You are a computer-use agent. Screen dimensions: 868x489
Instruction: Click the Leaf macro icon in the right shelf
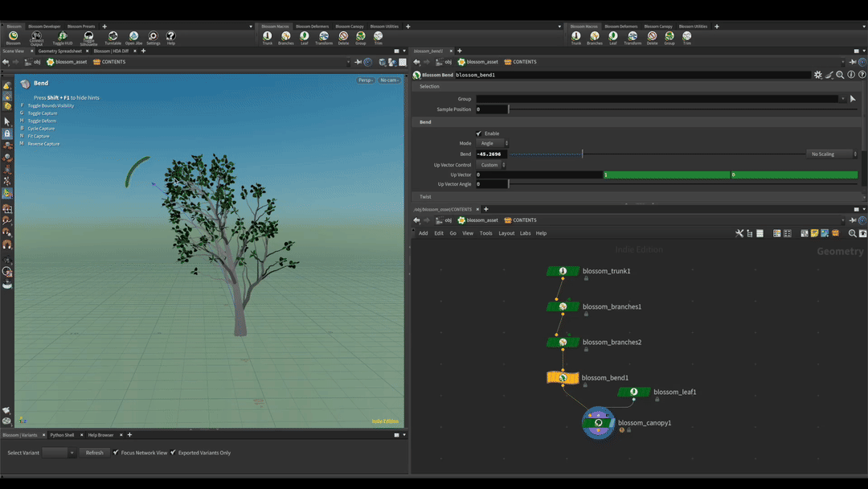tap(612, 37)
